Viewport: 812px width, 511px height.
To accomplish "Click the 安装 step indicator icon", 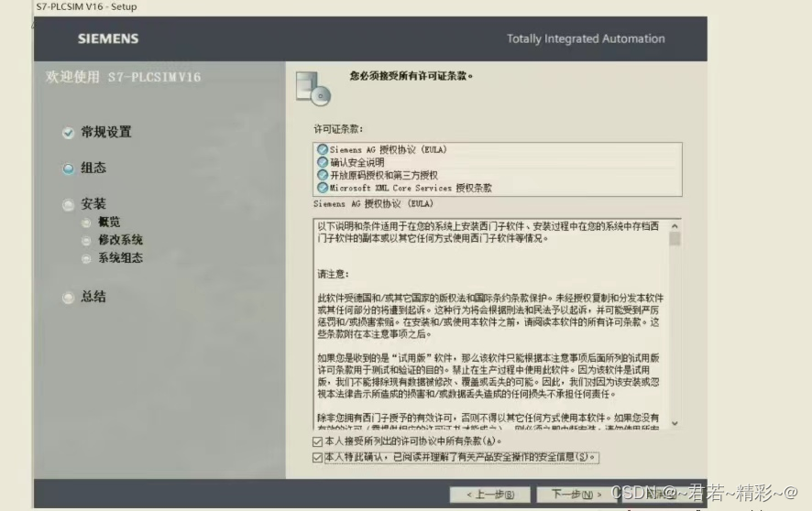I will pyautogui.click(x=69, y=205).
